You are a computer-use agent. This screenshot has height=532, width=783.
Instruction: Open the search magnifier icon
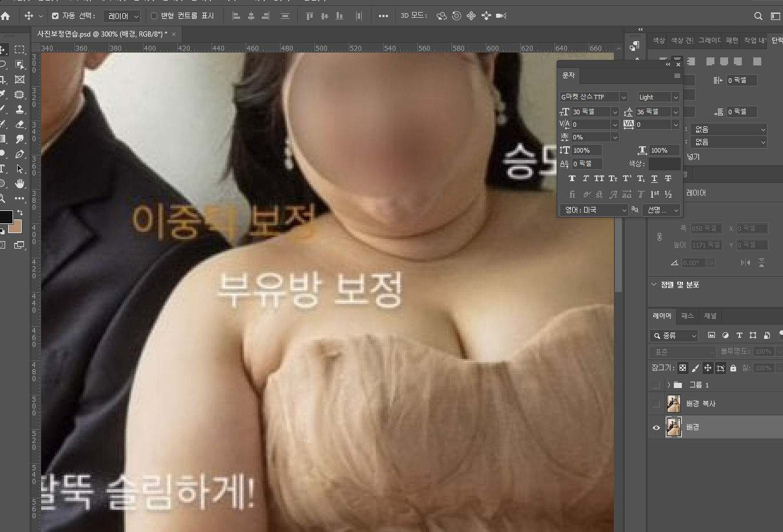pyautogui.click(x=758, y=16)
